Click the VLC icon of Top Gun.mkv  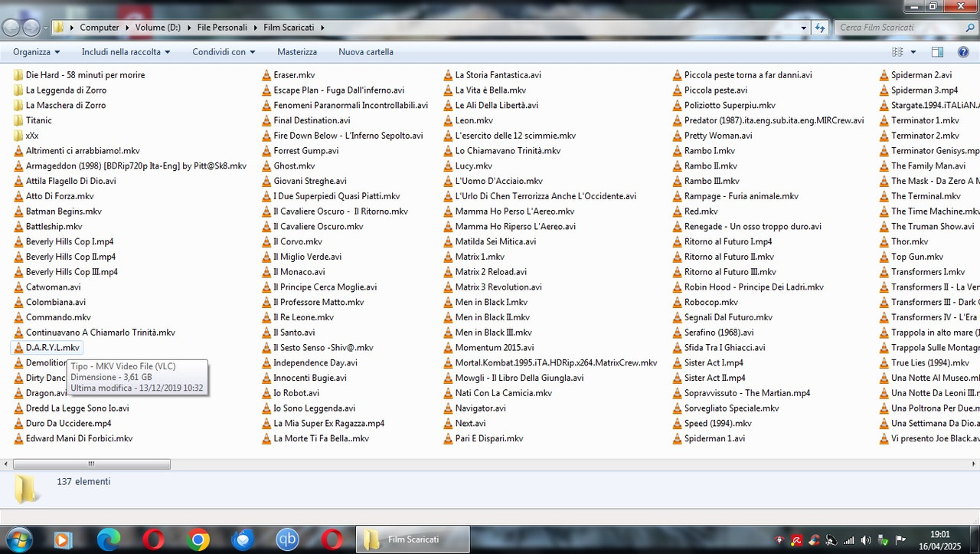[884, 257]
